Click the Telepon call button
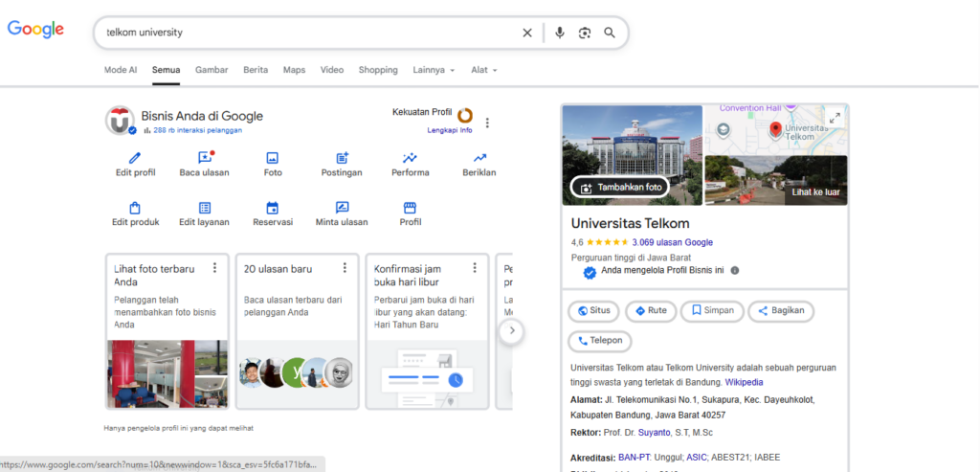This screenshot has width=980, height=472. (x=599, y=342)
